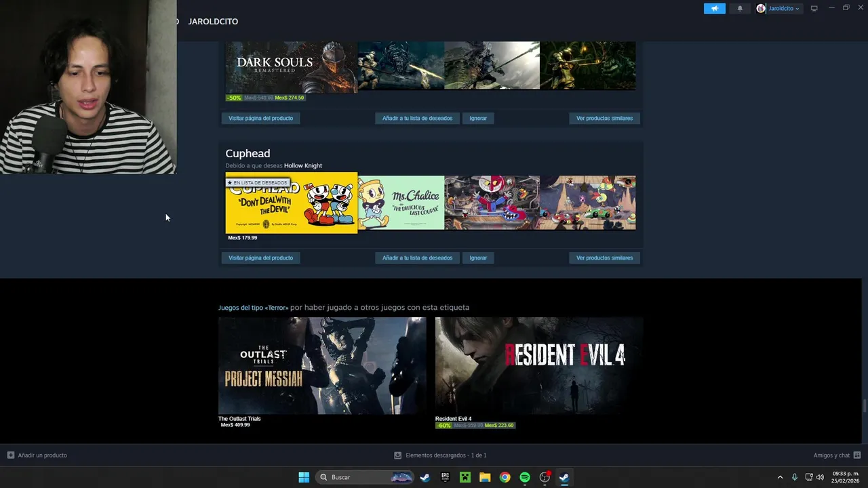Open Spotify from the taskbar

(x=525, y=477)
